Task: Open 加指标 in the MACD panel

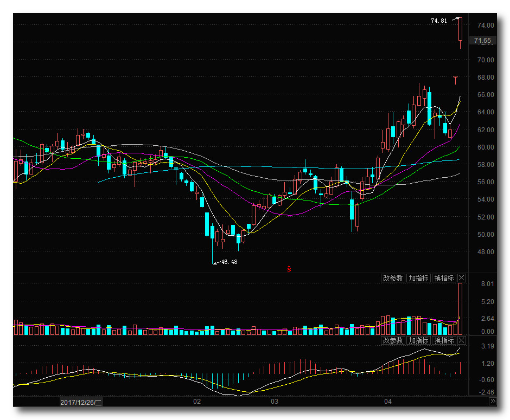Action: (418, 340)
